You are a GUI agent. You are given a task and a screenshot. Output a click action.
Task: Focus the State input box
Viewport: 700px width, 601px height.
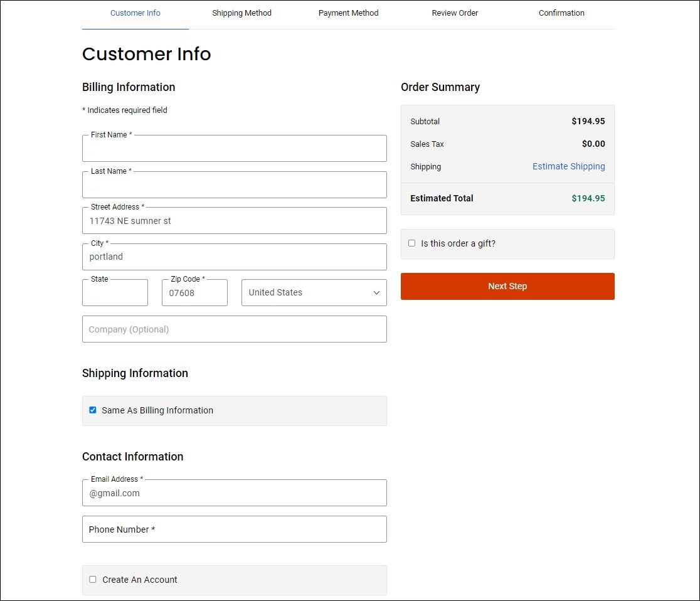(115, 293)
